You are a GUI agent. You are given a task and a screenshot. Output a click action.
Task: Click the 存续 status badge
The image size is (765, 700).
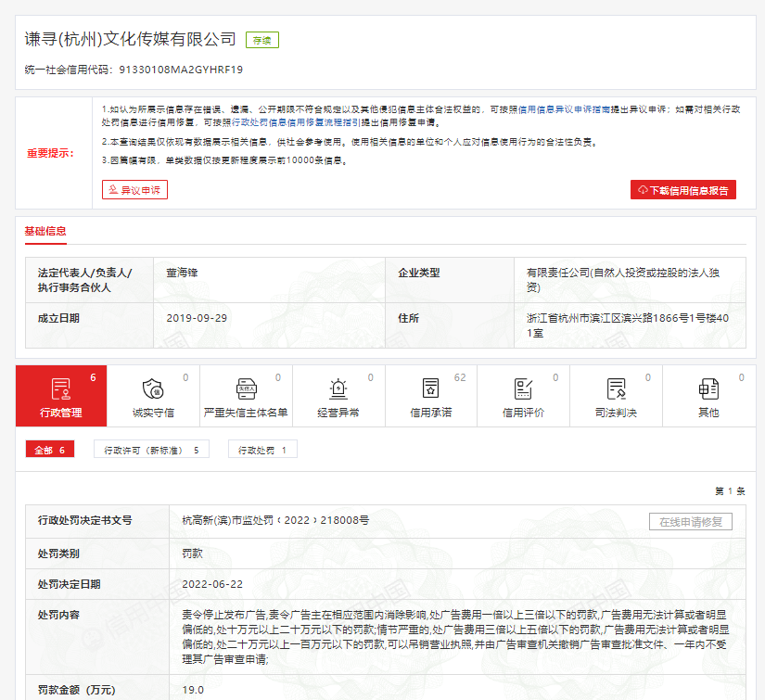coord(260,39)
